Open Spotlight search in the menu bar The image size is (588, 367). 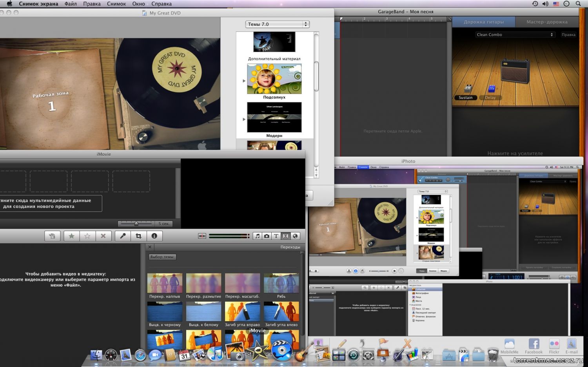[578, 4]
